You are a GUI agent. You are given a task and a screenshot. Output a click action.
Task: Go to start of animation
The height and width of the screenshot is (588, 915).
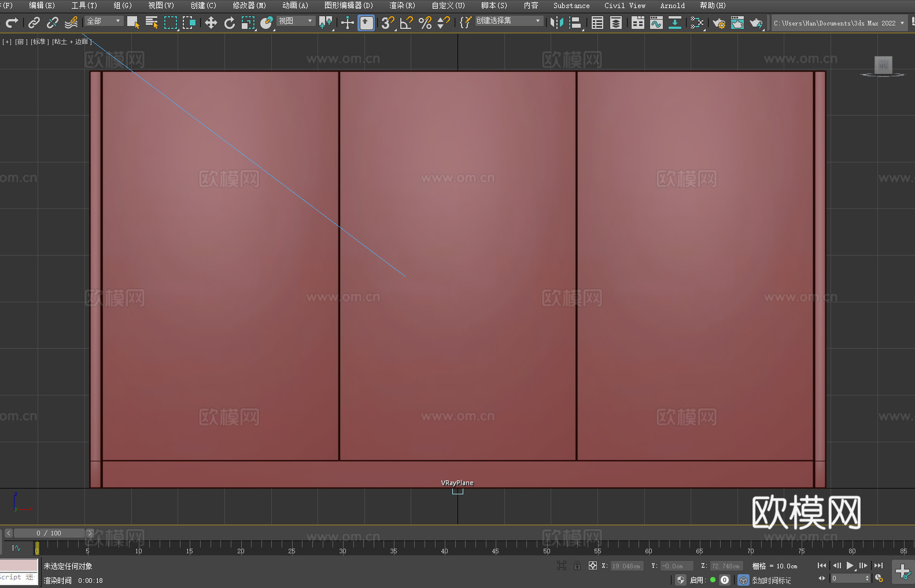pyautogui.click(x=822, y=565)
